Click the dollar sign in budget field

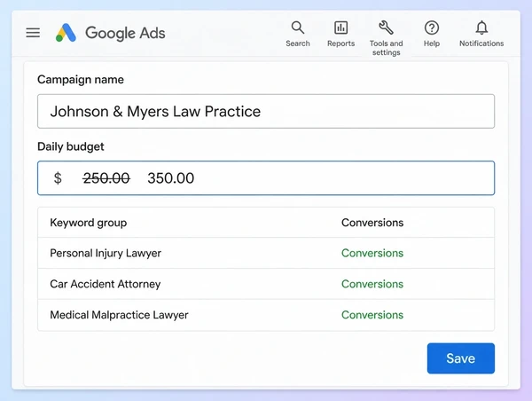pyautogui.click(x=58, y=178)
